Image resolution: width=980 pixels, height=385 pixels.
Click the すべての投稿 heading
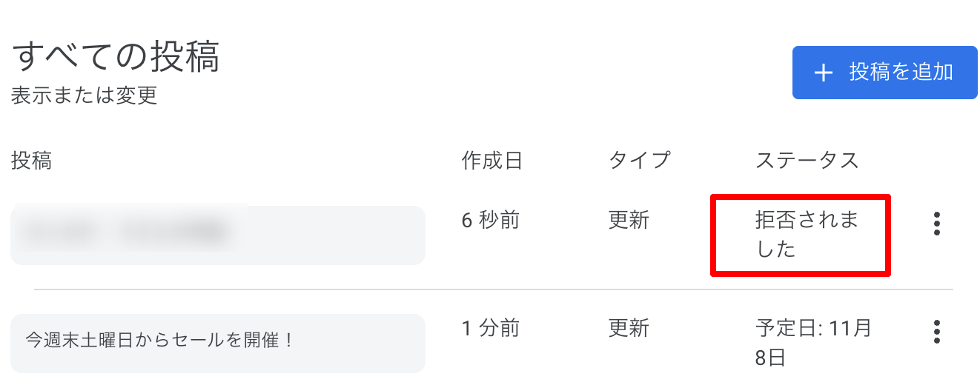coord(116,58)
